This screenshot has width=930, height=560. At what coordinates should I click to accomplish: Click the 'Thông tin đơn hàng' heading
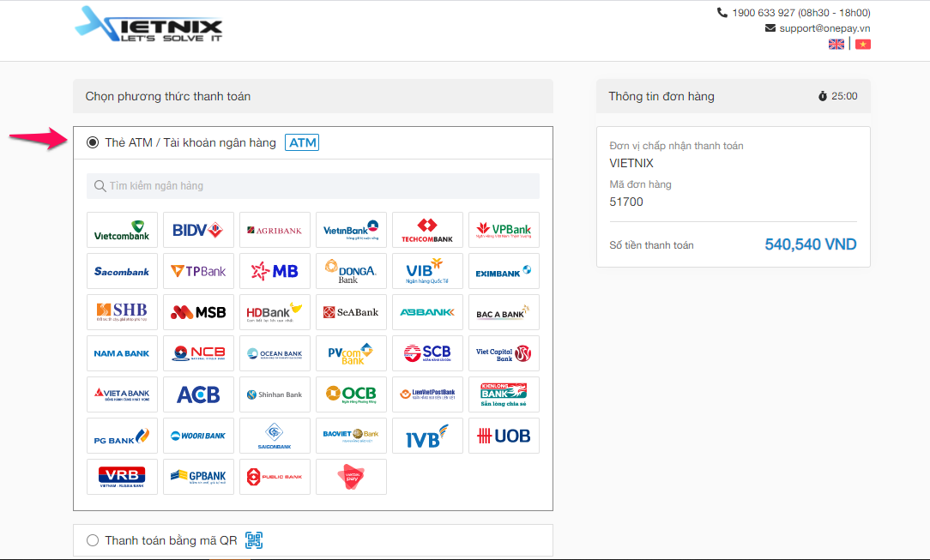[x=661, y=97]
